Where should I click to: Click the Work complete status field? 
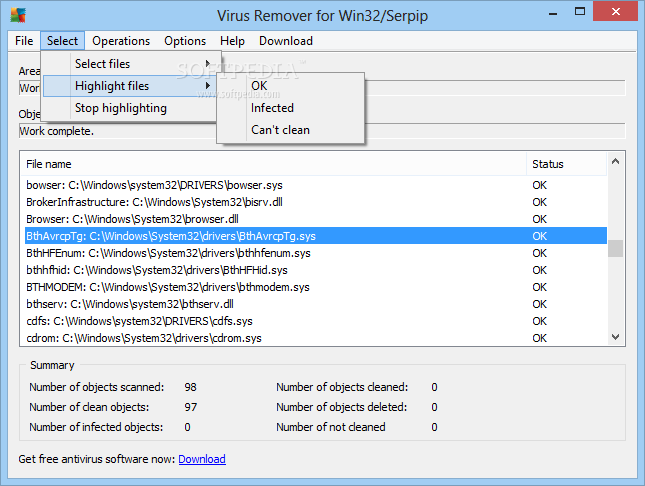coord(322,131)
